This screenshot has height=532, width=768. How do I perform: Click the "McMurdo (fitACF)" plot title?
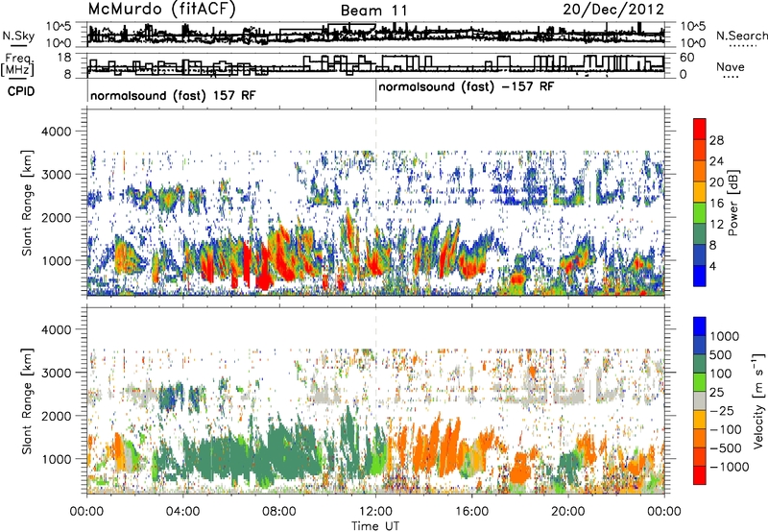click(162, 10)
